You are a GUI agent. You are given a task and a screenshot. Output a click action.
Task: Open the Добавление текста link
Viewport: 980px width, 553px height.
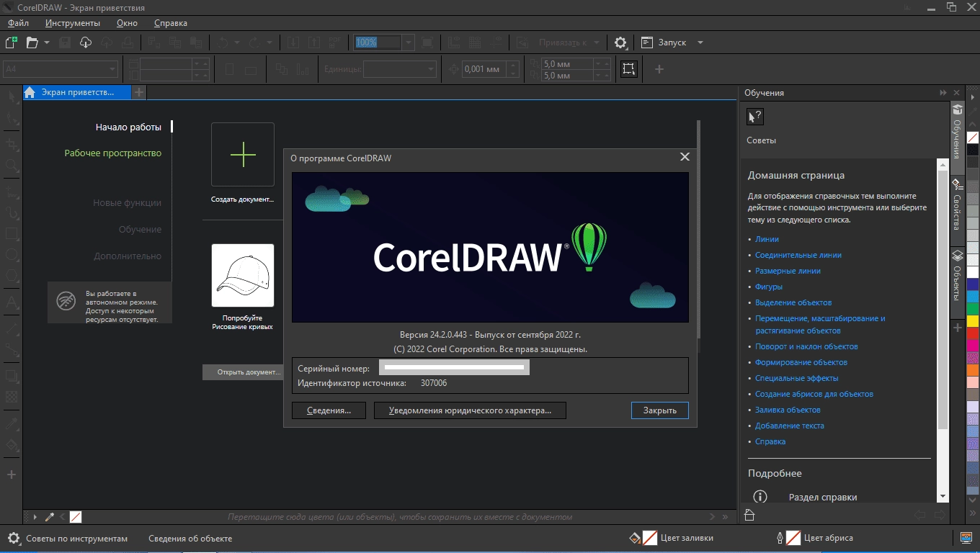point(790,426)
